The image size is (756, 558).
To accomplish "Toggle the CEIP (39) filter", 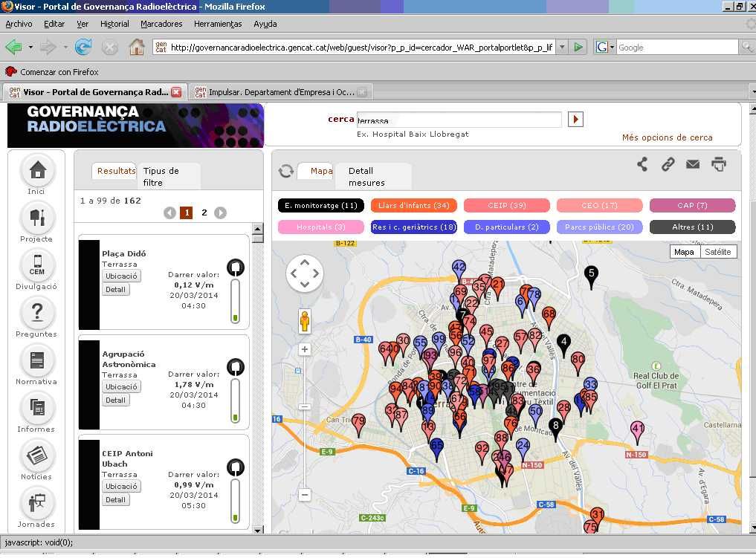I will coord(507,206).
